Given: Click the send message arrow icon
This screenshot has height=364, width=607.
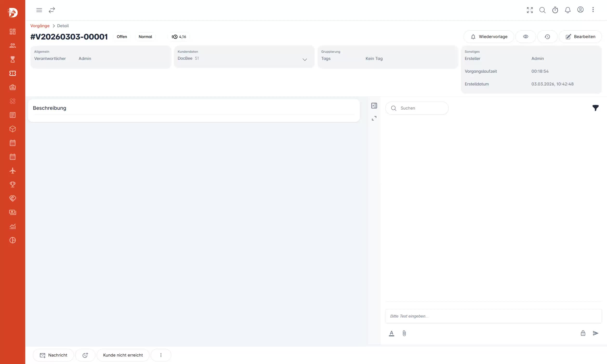Looking at the screenshot, I should (x=595, y=333).
